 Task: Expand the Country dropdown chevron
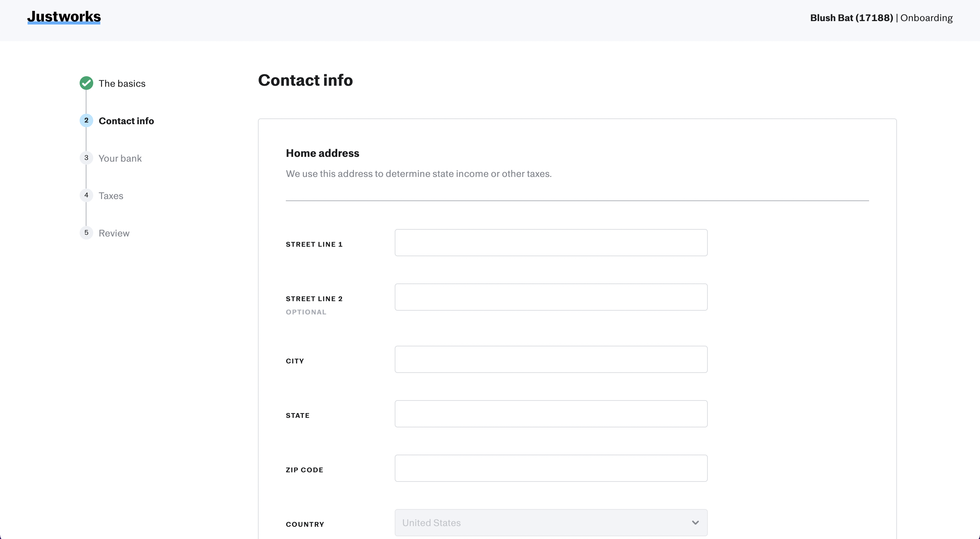695,523
